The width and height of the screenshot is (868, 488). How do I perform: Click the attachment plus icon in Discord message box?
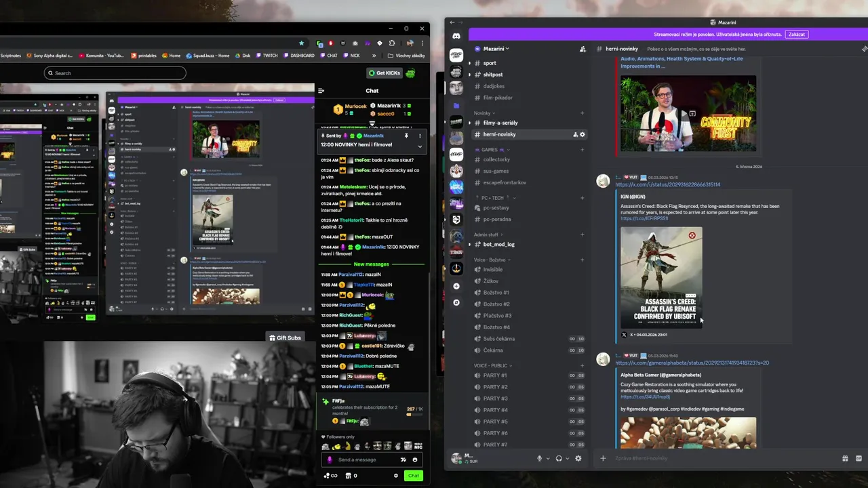tap(602, 458)
